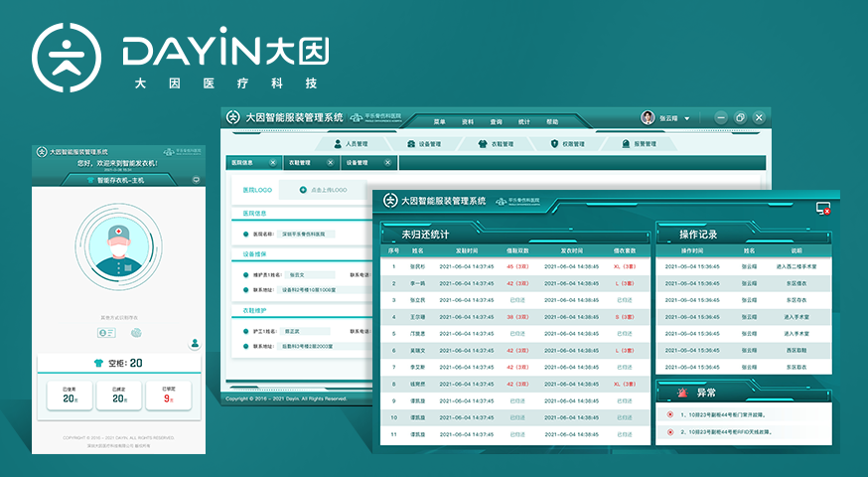868x477 pixels.
Task: Click the monitor disconnect icon in dashboard
Action: pyautogui.click(x=822, y=208)
